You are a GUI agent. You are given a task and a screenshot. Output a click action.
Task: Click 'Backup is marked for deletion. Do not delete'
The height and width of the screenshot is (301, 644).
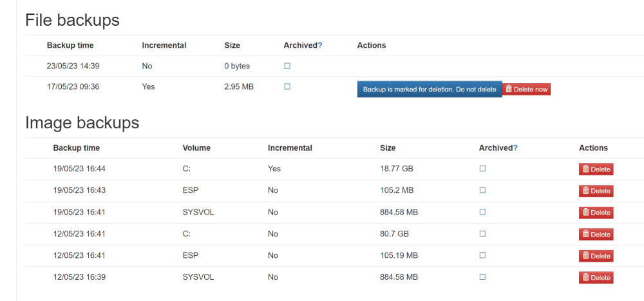[430, 89]
